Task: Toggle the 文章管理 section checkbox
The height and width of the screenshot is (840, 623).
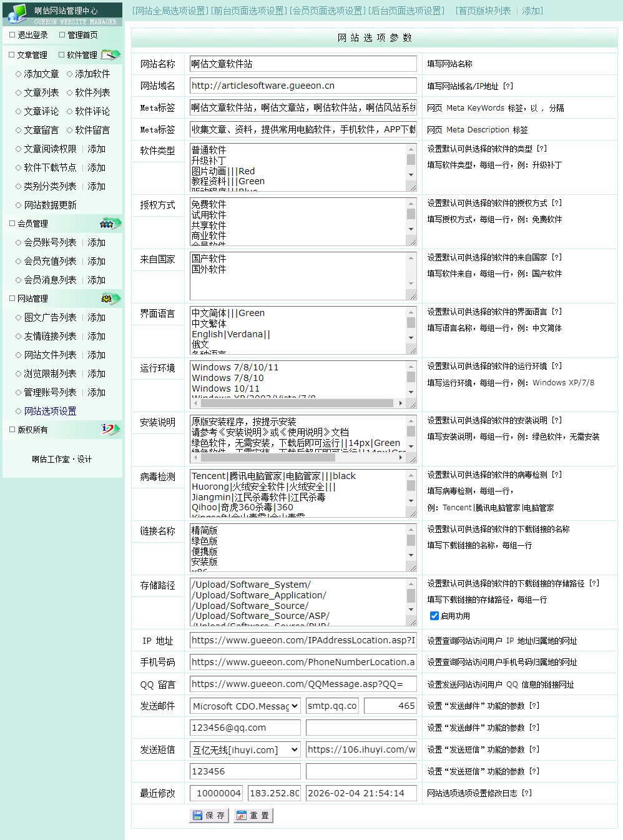Action: 12,55
